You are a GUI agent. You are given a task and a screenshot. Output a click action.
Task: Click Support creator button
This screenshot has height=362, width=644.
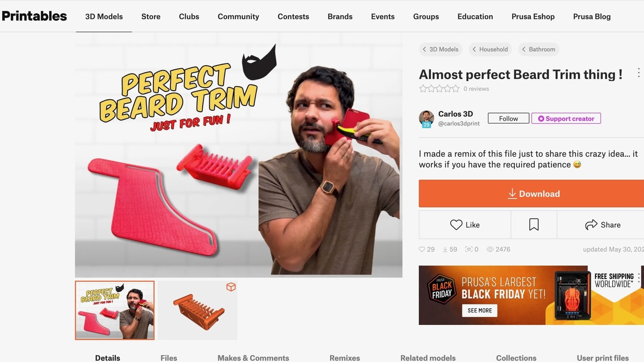point(566,118)
